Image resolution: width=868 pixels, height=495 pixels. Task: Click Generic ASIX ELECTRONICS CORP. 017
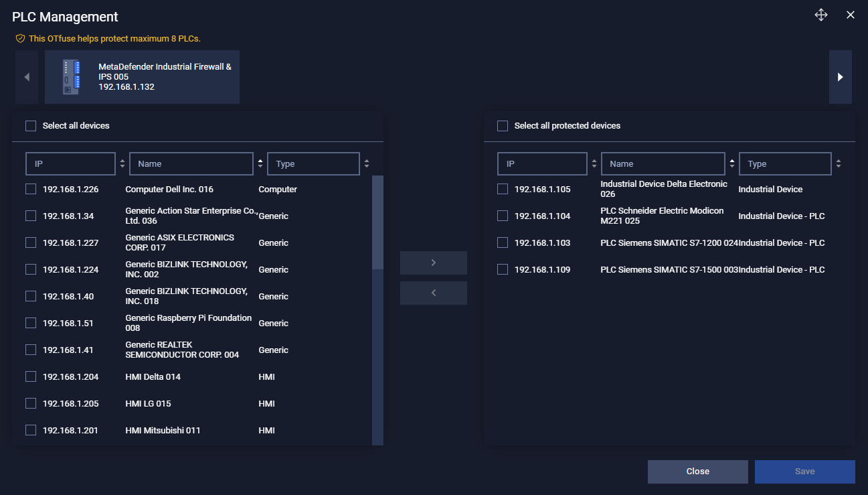(180, 242)
